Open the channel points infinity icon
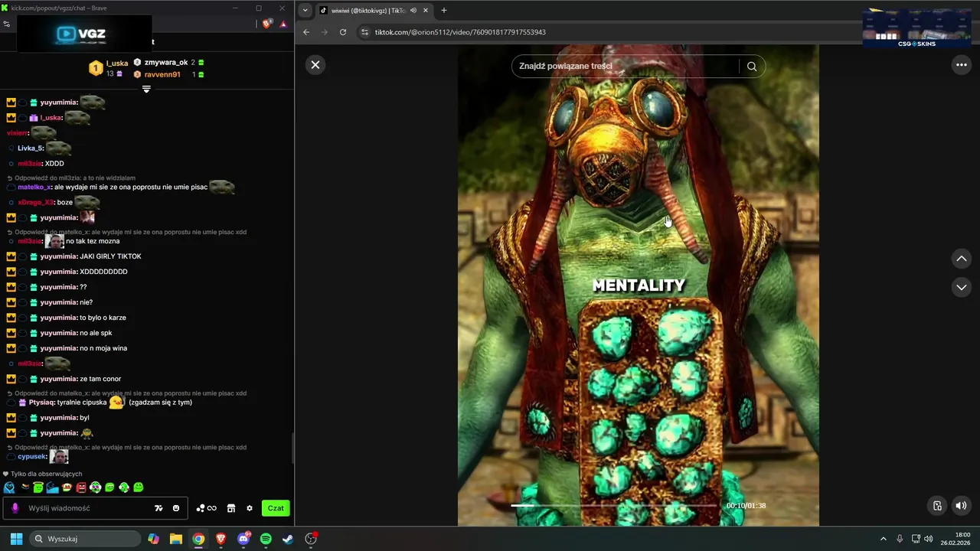 tap(207, 508)
